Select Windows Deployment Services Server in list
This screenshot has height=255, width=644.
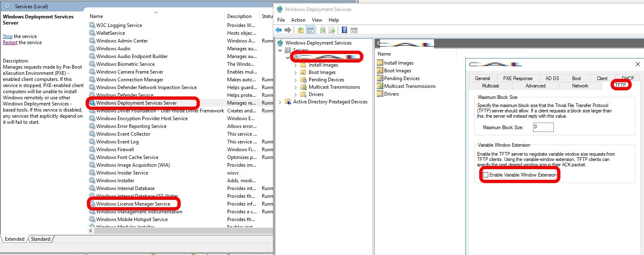pyautogui.click(x=136, y=103)
